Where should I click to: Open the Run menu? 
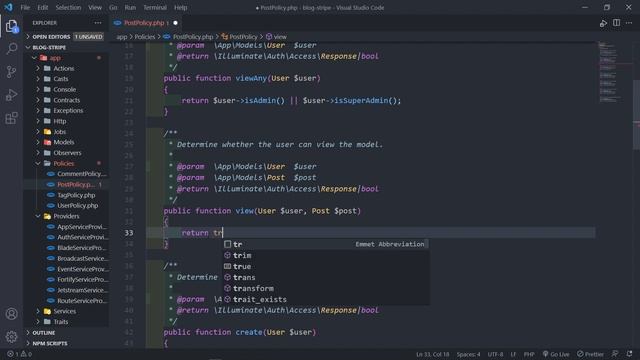point(130,7)
